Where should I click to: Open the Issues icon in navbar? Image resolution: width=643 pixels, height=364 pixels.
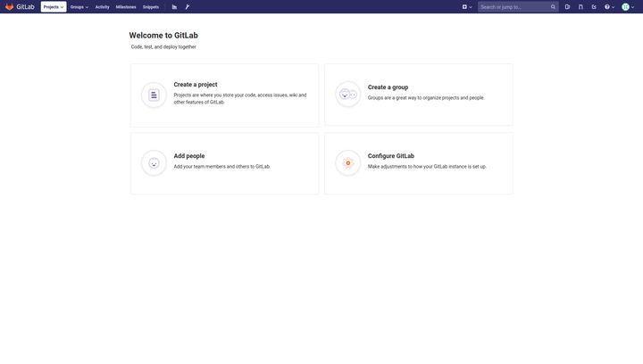point(567,7)
